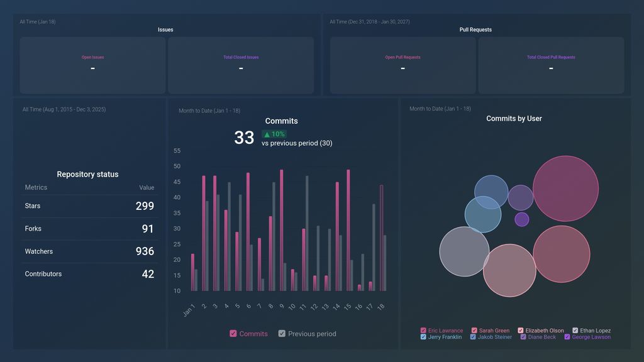Click the green 10% increase badge

(274, 134)
